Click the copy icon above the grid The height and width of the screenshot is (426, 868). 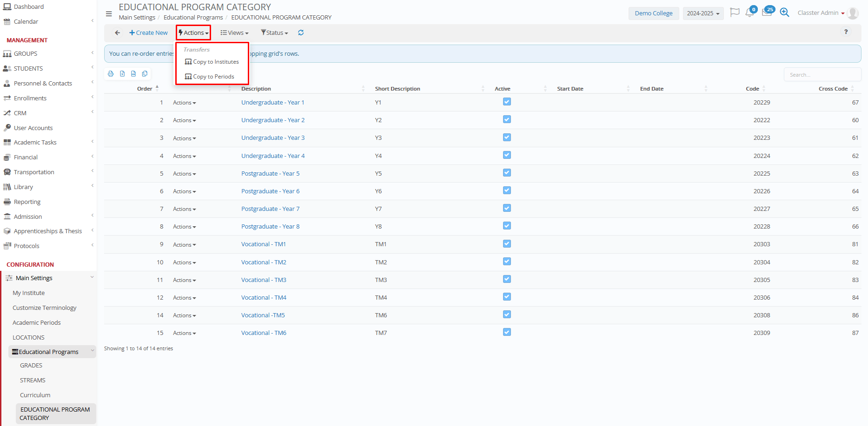click(x=145, y=74)
